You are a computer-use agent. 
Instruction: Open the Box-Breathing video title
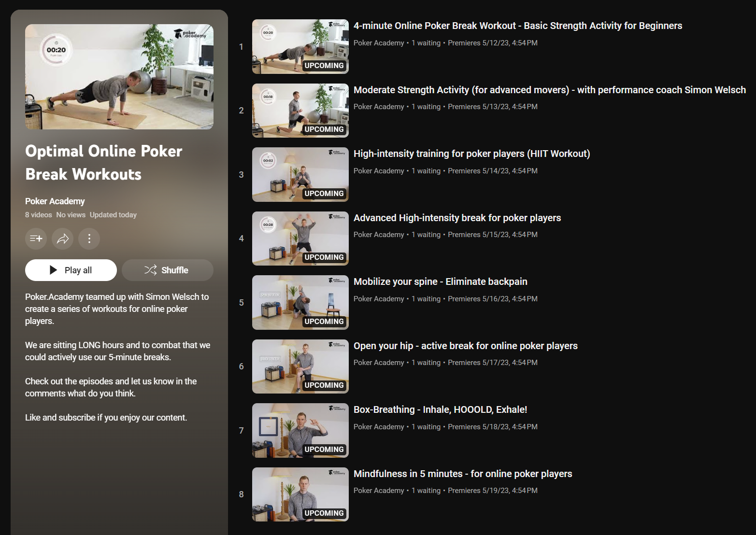(x=440, y=410)
